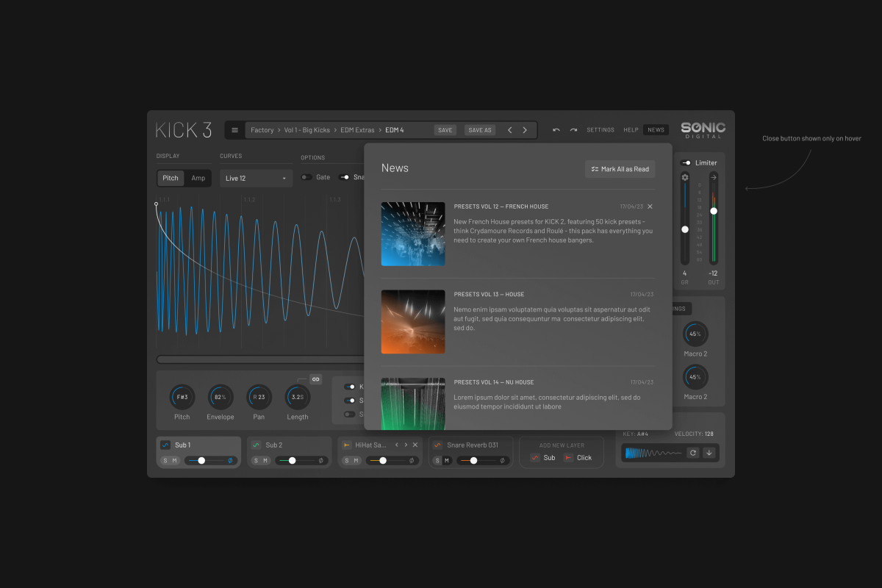Open the Settings menu item
Image resolution: width=882 pixels, height=588 pixels.
600,130
